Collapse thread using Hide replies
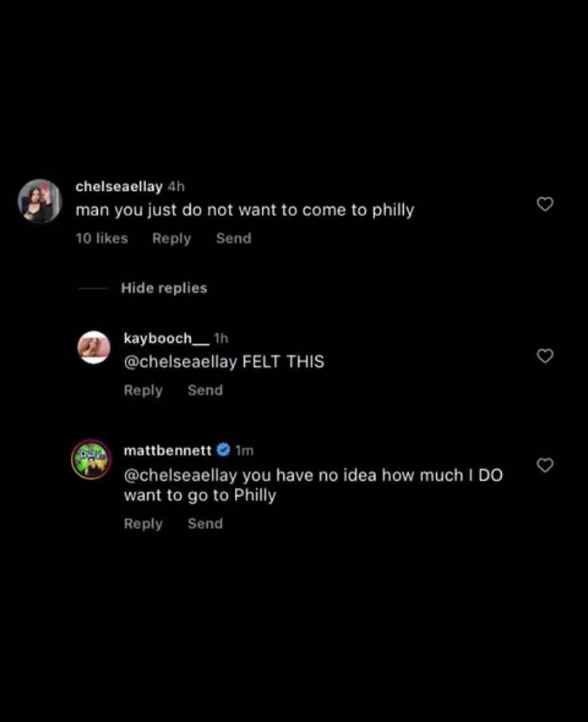This screenshot has height=722, width=588. pyautogui.click(x=164, y=288)
